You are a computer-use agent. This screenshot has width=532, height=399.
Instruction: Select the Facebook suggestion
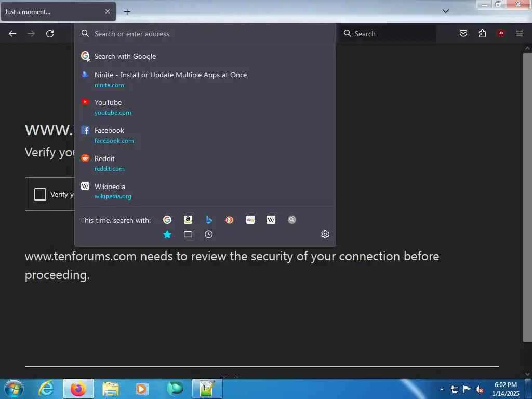[x=205, y=136]
